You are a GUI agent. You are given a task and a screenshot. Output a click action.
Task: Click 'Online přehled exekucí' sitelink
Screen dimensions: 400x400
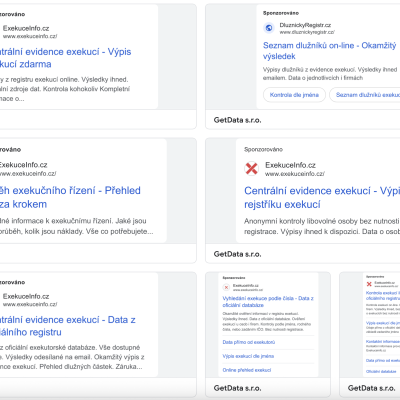point(247,370)
